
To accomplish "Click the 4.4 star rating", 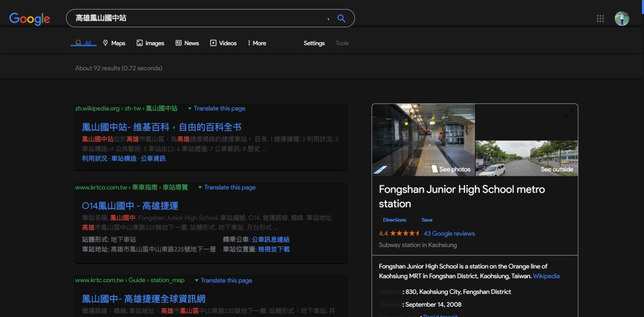I will (x=399, y=234).
